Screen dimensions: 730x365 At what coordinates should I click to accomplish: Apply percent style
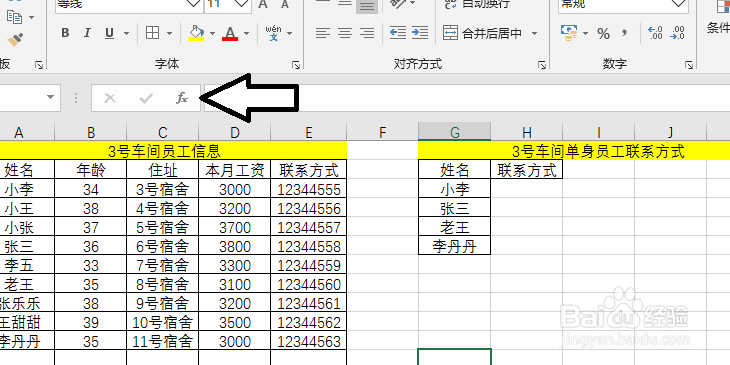pos(603,33)
